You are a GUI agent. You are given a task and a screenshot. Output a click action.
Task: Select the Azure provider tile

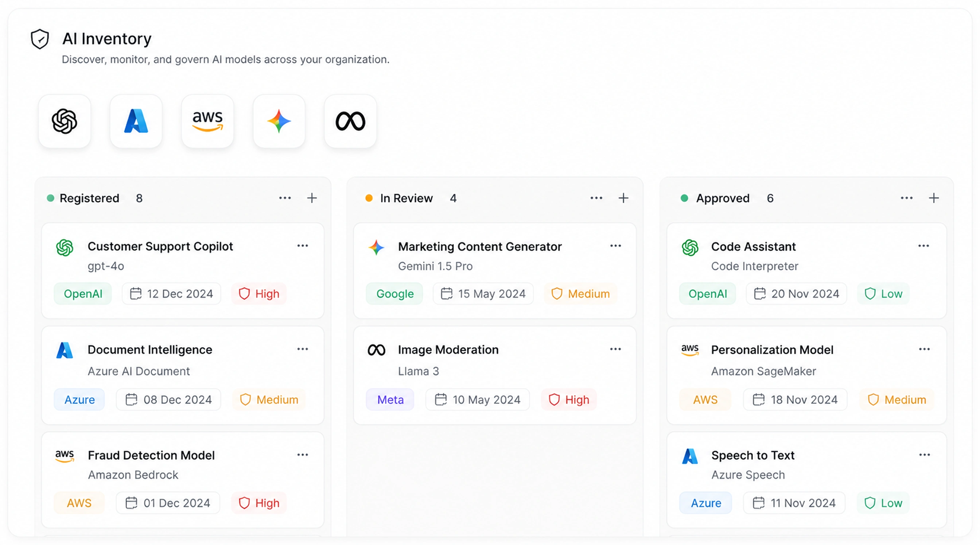click(x=136, y=121)
